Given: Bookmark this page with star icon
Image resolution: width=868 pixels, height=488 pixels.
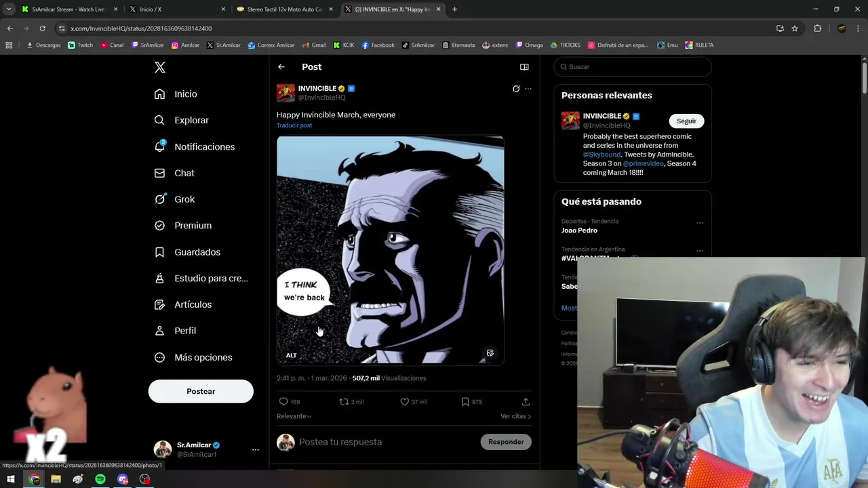Looking at the screenshot, I should coord(795,28).
